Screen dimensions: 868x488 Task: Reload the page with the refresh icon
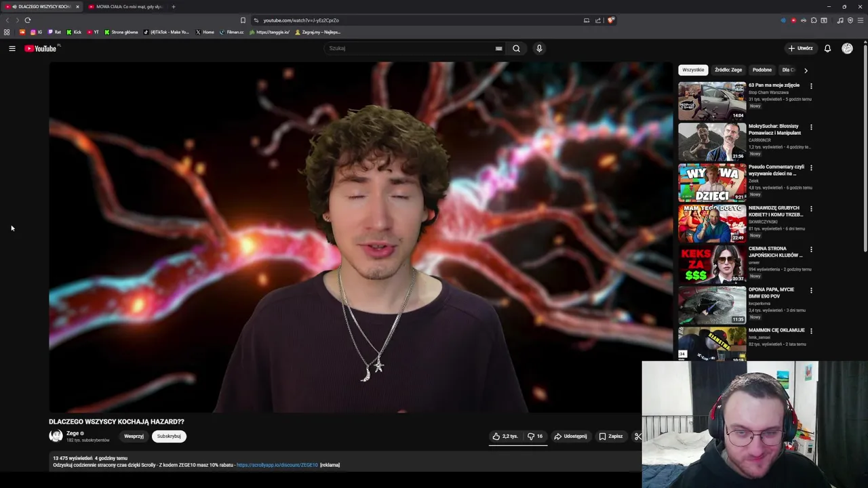pyautogui.click(x=28, y=20)
